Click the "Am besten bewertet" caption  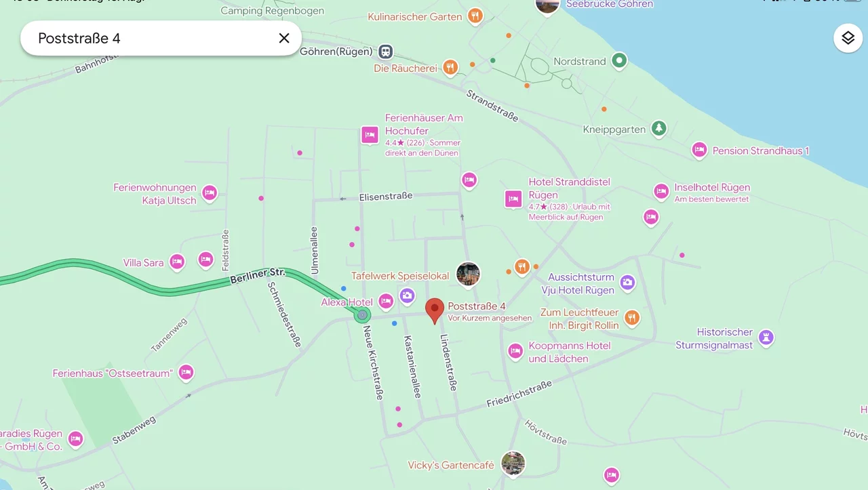tap(711, 199)
